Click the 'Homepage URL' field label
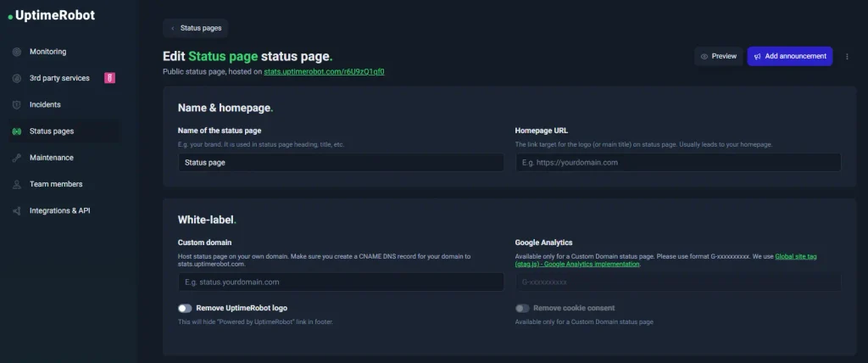Image resolution: width=868 pixels, height=363 pixels. click(542, 131)
